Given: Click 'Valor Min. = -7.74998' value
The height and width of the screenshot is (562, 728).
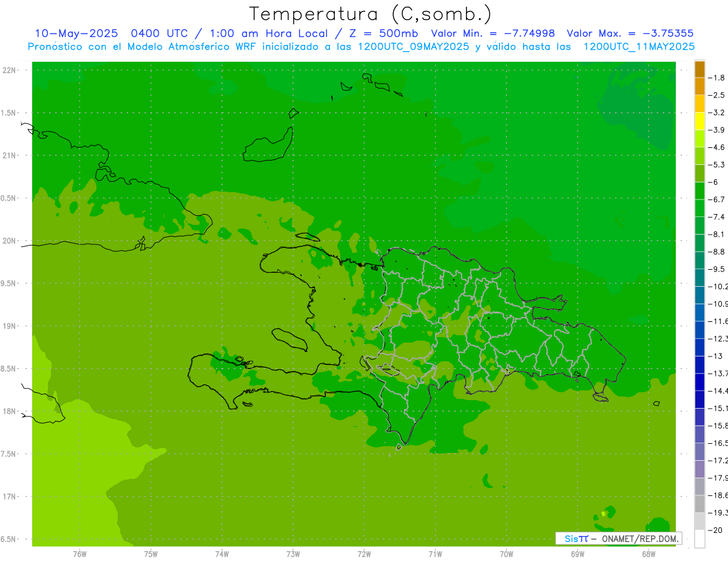Looking at the screenshot, I should coord(493,33).
